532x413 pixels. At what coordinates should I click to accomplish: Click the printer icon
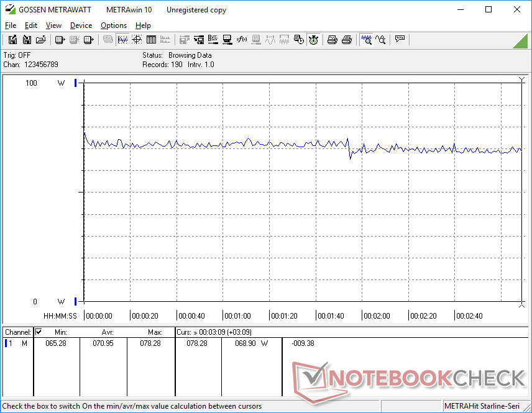click(346, 40)
